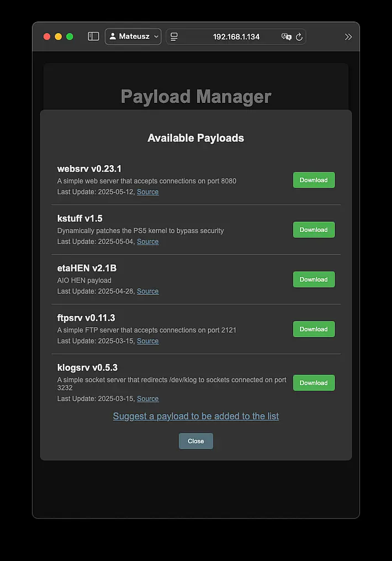Download the websrv v0.23.1 payload

click(314, 180)
